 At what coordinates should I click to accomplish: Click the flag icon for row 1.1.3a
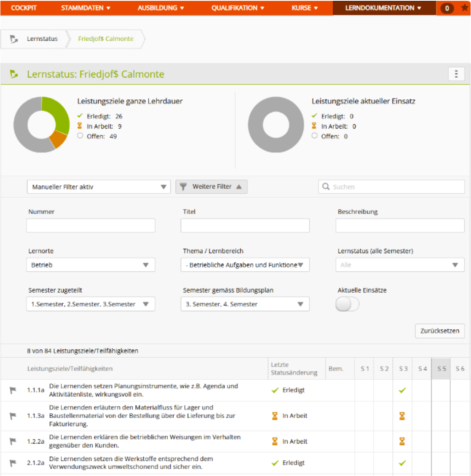pyautogui.click(x=13, y=416)
